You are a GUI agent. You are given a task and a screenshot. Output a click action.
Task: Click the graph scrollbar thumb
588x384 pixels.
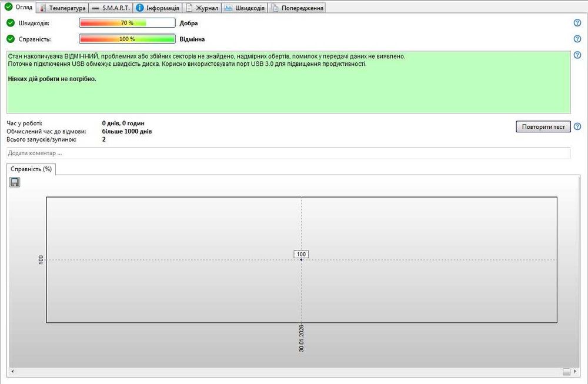566,372
